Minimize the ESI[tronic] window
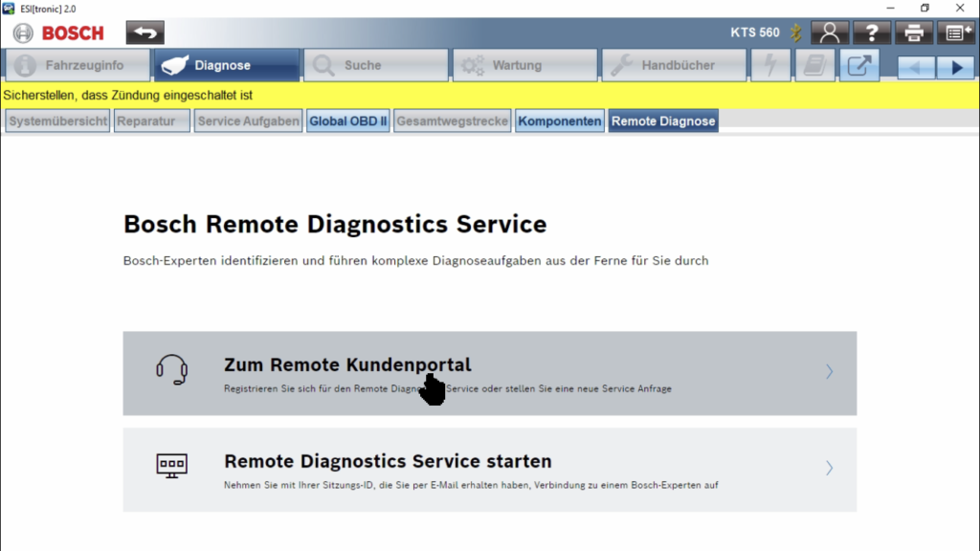Image resolution: width=980 pixels, height=551 pixels. pos(891,8)
